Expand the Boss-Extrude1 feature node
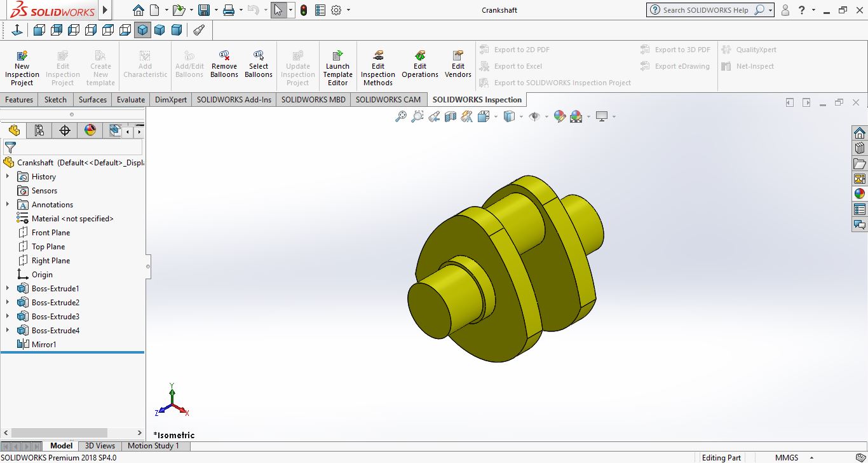 point(8,289)
